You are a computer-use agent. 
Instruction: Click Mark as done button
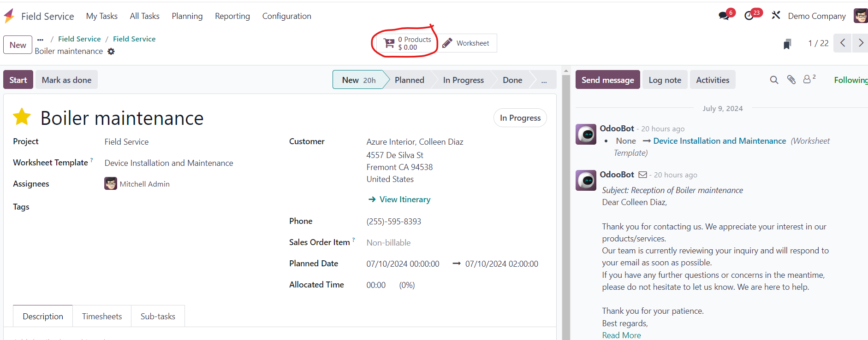tap(66, 80)
